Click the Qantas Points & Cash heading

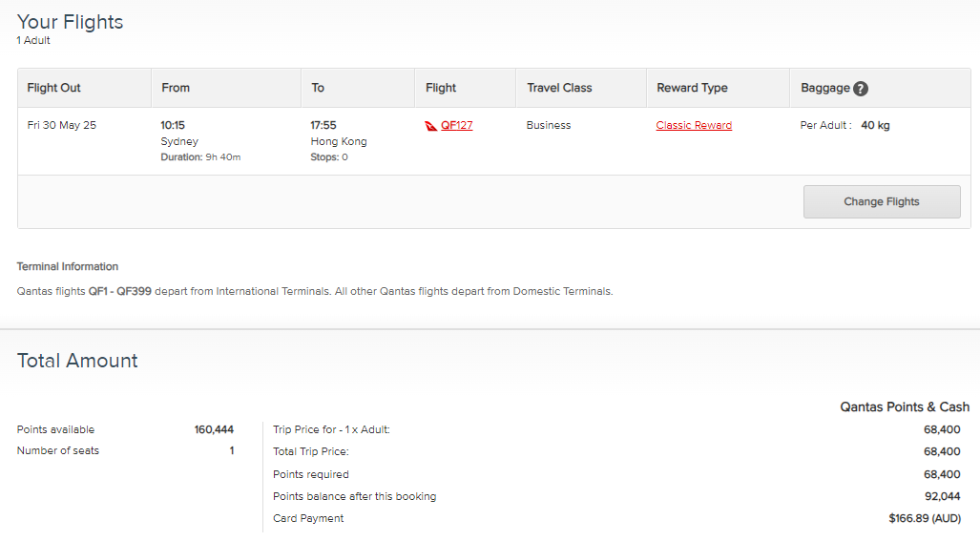905,406
